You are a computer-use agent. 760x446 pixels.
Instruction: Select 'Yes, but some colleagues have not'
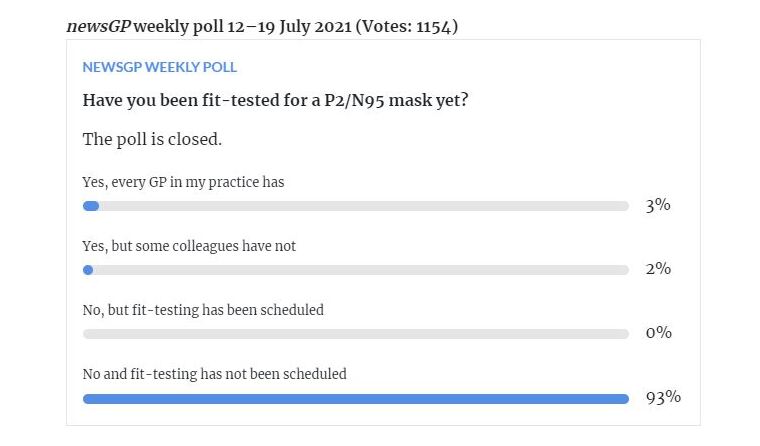(x=189, y=246)
